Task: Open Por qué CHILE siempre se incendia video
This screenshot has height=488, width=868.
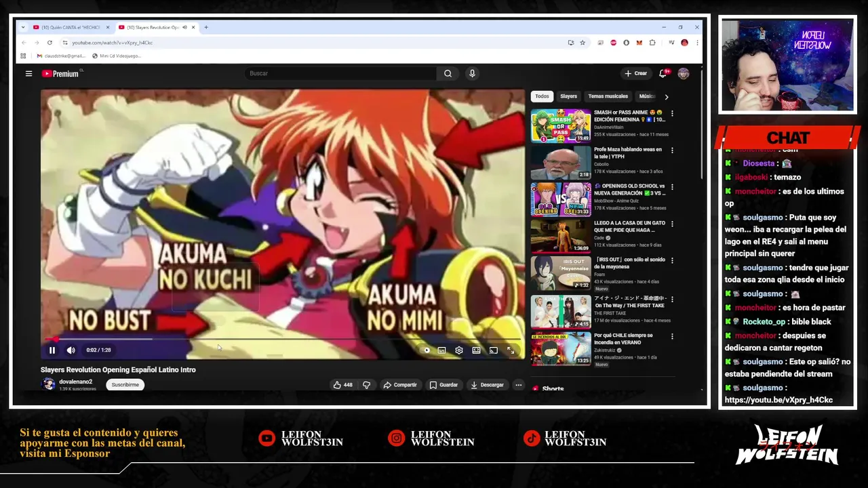Action: coord(561,349)
